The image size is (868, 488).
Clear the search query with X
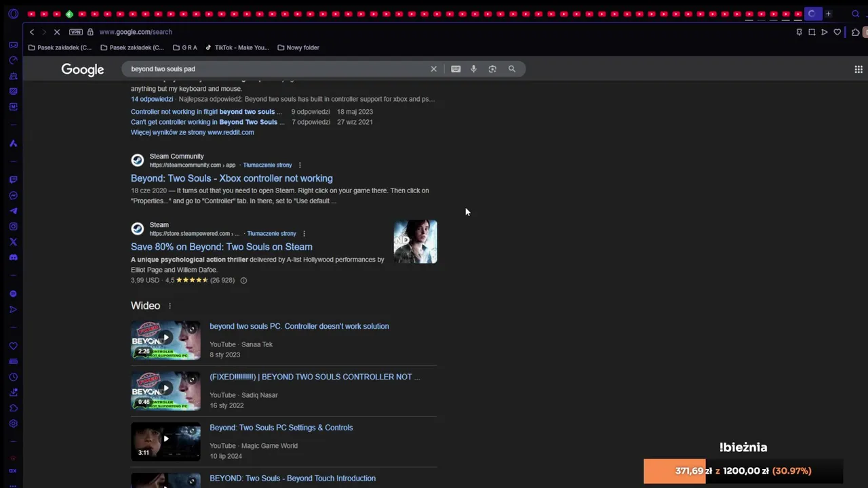click(x=434, y=68)
